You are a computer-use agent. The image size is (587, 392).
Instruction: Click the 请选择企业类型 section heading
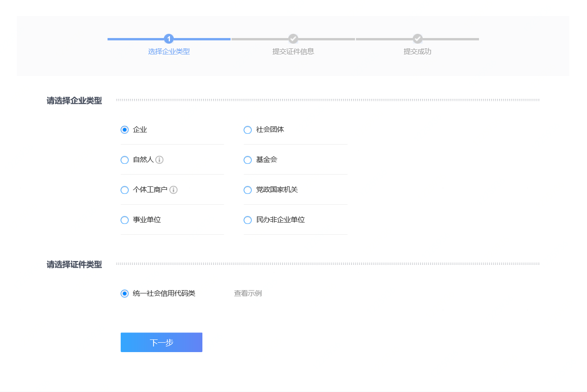point(74,100)
